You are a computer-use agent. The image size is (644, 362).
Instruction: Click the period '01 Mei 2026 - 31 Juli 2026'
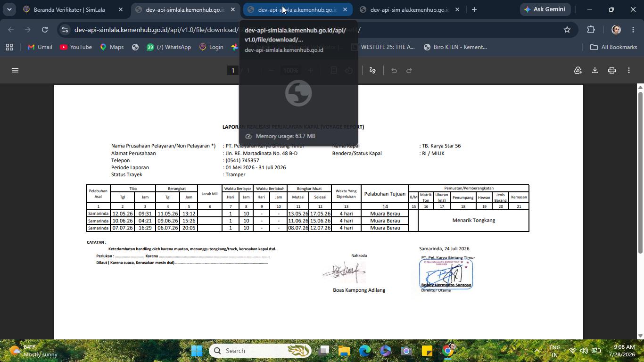coord(256,167)
